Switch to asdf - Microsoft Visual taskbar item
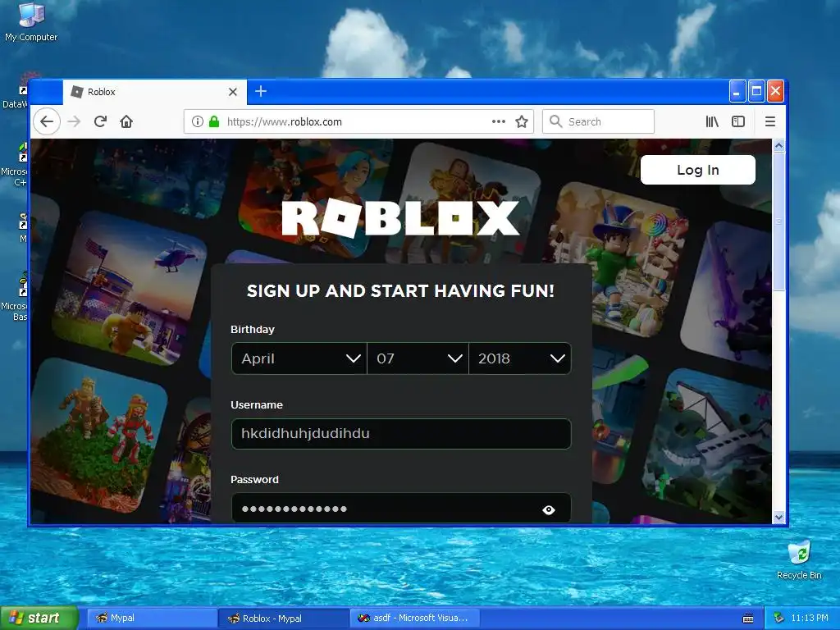 [x=414, y=619]
